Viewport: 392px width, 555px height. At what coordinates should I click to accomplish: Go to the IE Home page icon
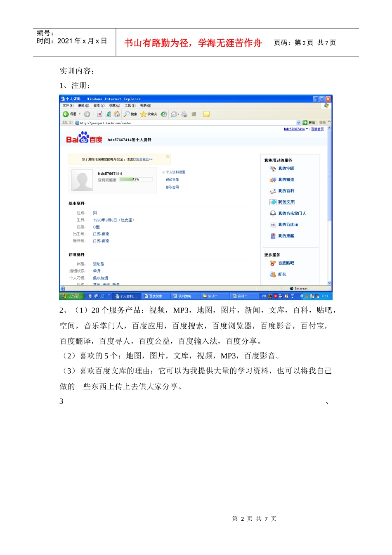tap(117, 114)
